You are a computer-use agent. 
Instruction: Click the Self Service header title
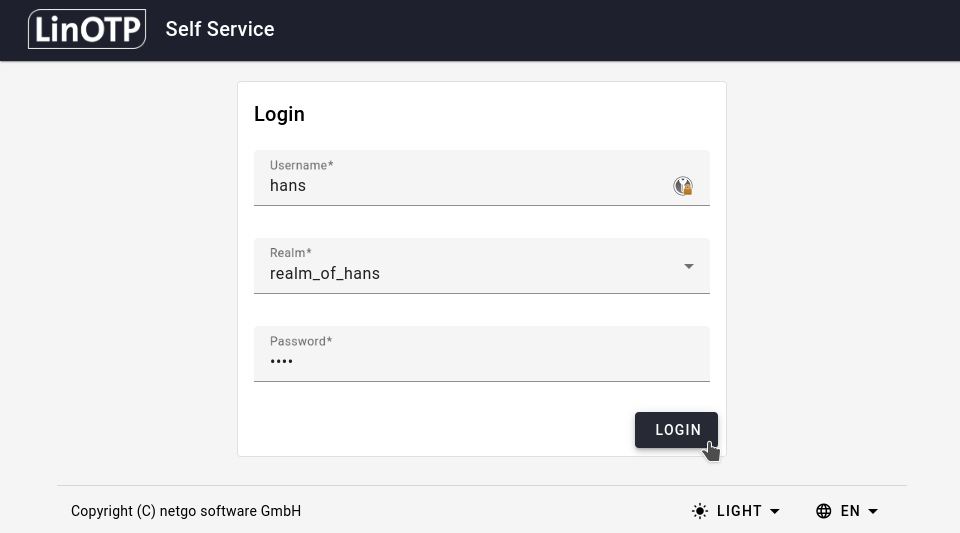point(220,29)
